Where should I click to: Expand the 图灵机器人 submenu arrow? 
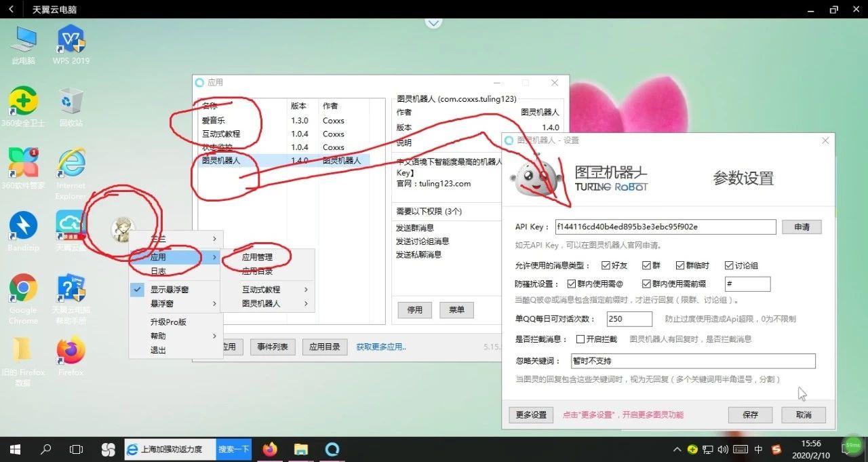[306, 303]
